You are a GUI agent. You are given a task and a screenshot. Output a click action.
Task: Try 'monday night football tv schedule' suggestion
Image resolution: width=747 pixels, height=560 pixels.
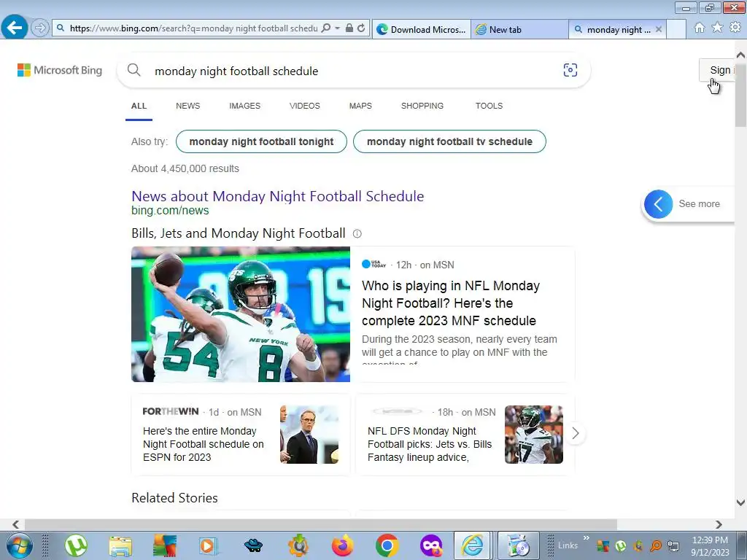(x=449, y=141)
